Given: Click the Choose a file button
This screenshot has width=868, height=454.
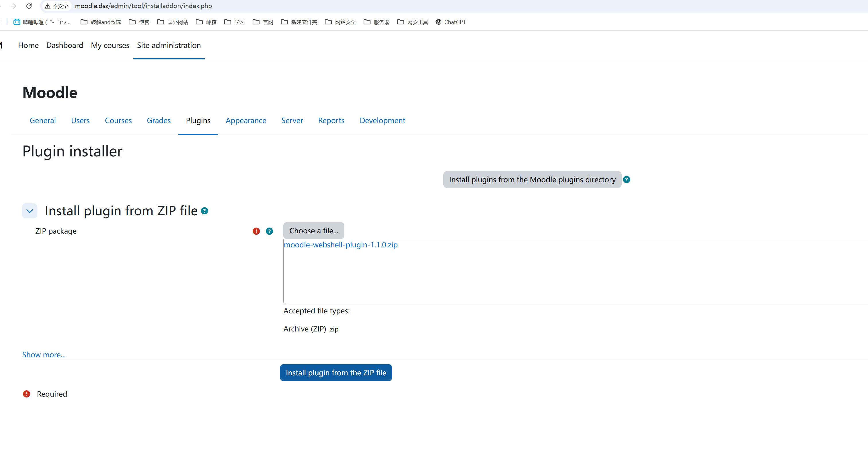Looking at the screenshot, I should [313, 231].
